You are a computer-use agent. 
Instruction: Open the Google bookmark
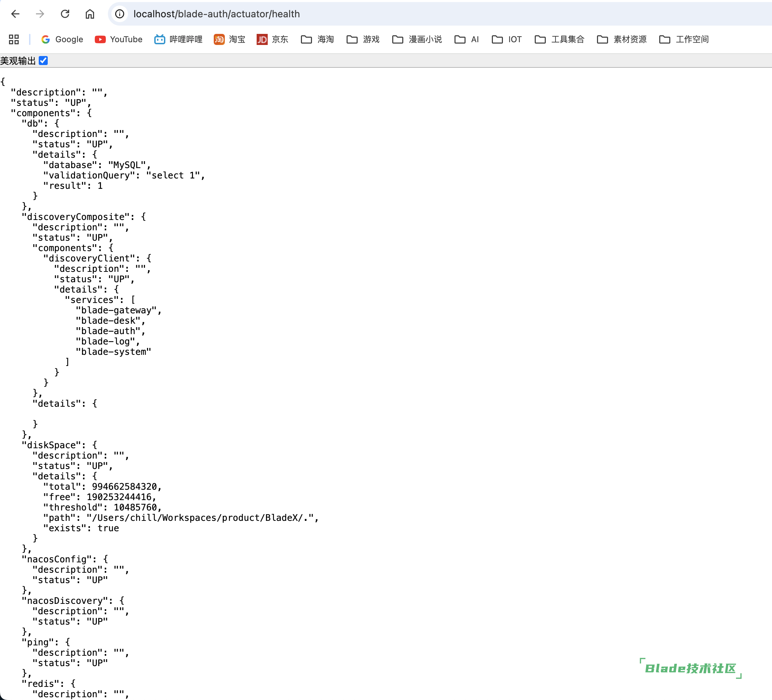click(62, 39)
